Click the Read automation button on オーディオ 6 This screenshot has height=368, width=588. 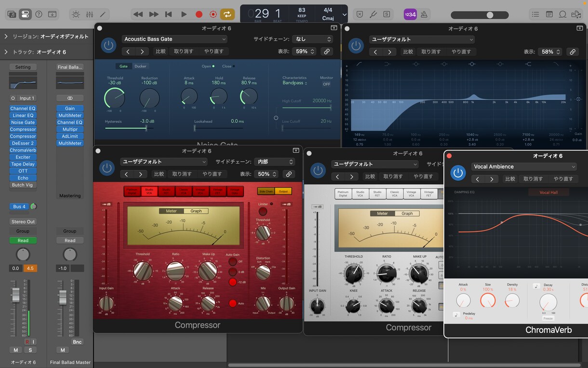click(x=23, y=240)
